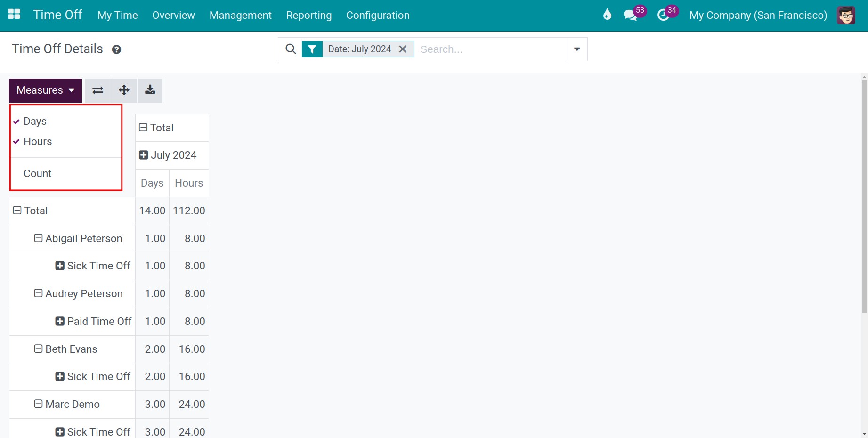Click the search magnifier icon
Viewport: 868px width, 438px height.
click(291, 49)
